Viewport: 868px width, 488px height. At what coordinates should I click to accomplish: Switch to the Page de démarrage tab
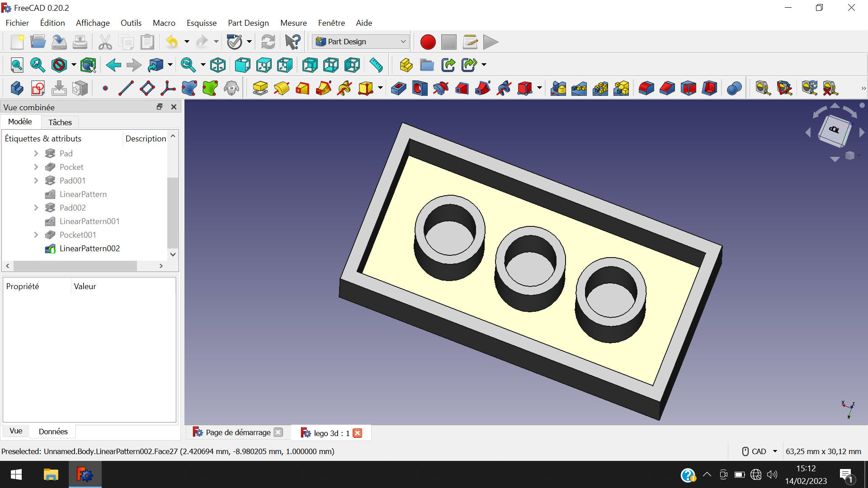pos(238,432)
